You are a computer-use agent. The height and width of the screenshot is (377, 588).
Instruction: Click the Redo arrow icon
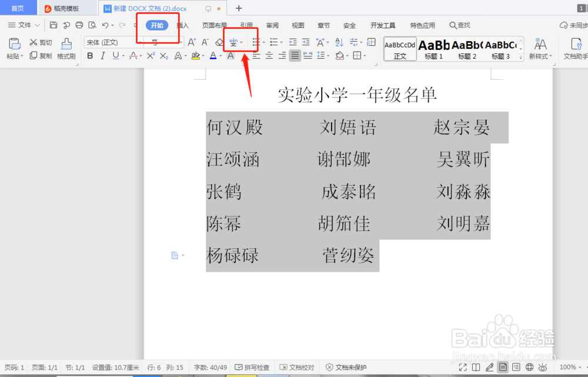(122, 25)
